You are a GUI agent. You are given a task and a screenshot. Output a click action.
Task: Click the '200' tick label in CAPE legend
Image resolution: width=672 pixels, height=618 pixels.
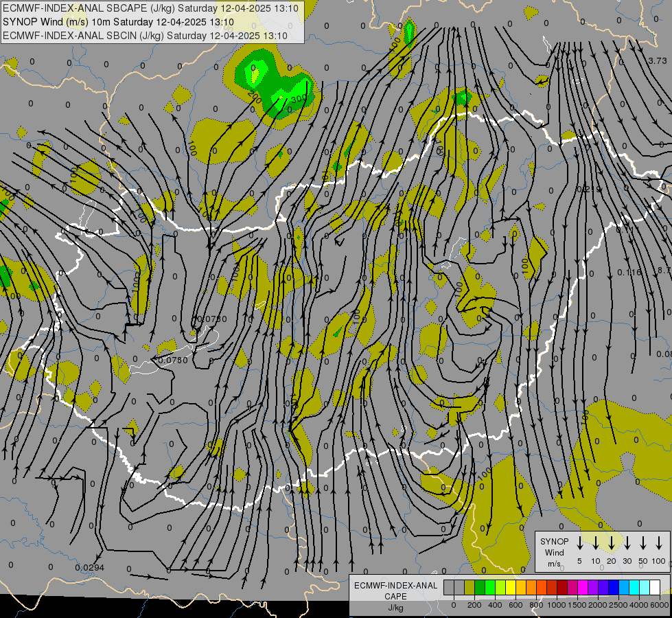pos(474,605)
